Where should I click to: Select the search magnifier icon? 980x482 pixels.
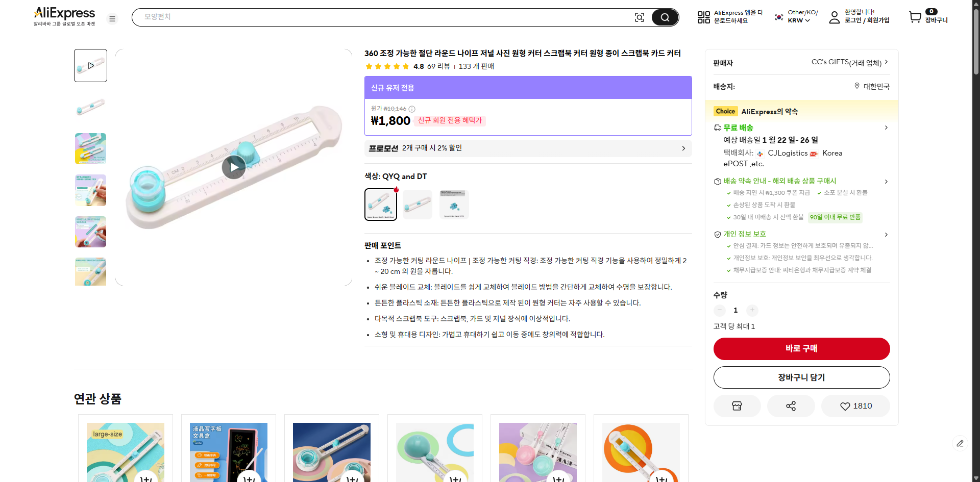point(665,17)
